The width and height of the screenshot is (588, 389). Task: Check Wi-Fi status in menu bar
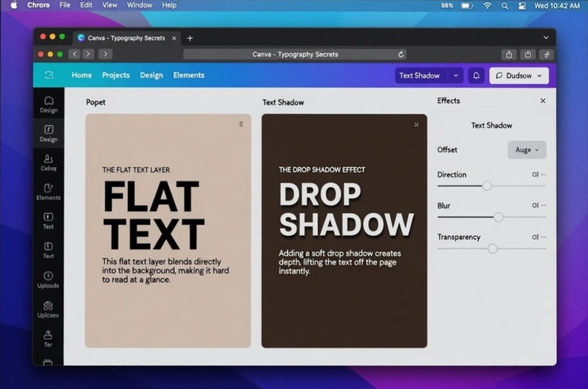coord(487,6)
